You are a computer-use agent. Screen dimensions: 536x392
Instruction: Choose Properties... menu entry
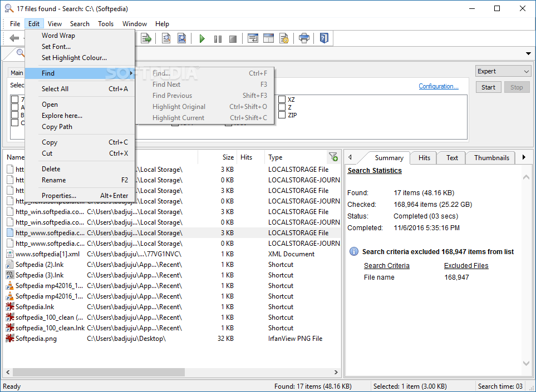(80, 196)
